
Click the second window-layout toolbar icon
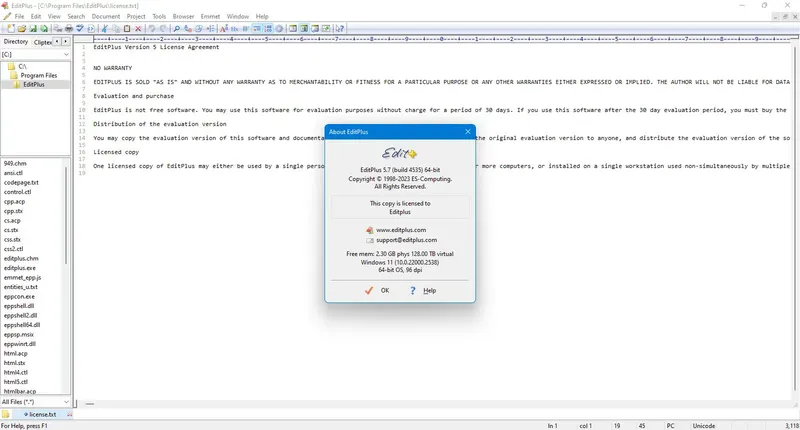click(x=304, y=29)
